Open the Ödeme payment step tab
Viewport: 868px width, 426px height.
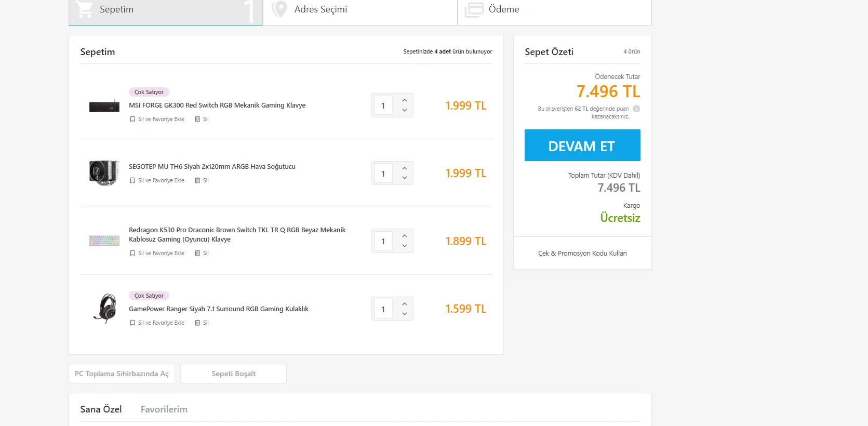(555, 12)
